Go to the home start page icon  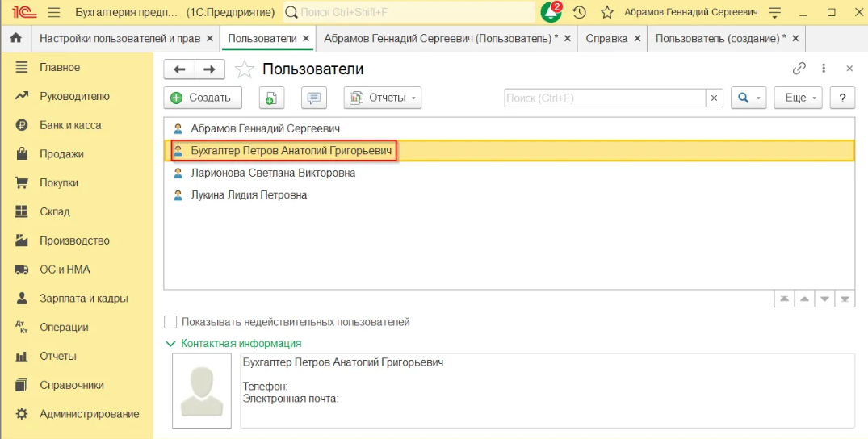pyautogui.click(x=15, y=39)
